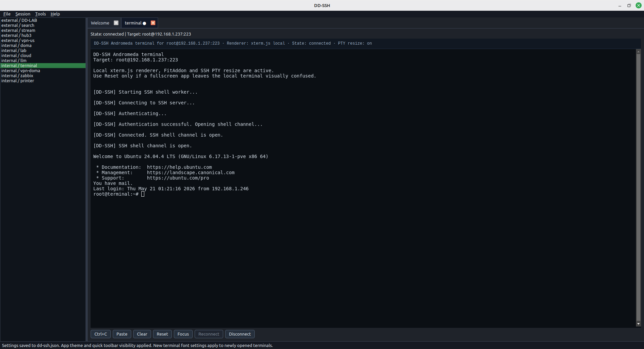Clear the terminal output
The image size is (644, 349).
click(x=142, y=334)
